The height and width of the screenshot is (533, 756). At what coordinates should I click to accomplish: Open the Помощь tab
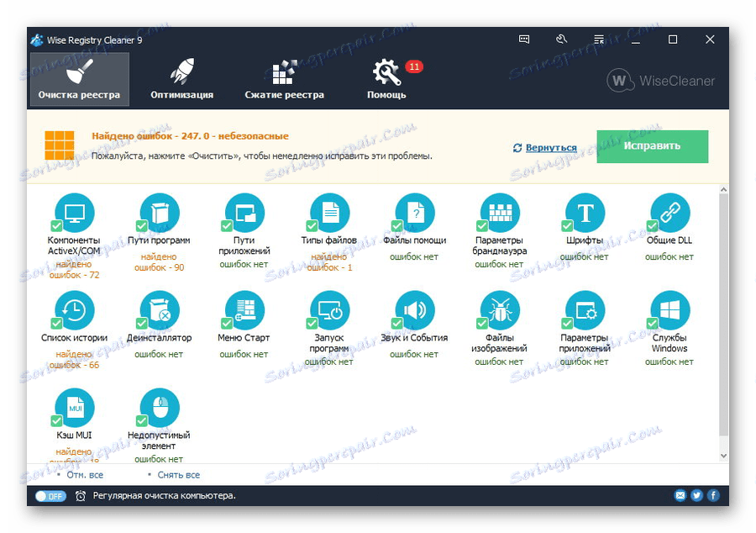point(386,79)
